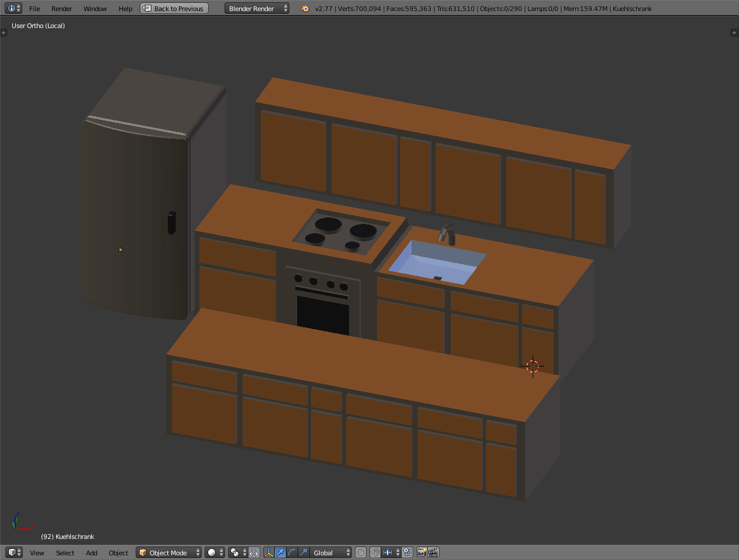Image resolution: width=739 pixels, height=560 pixels.
Task: Open the Add menu in viewport header
Action: [91, 553]
